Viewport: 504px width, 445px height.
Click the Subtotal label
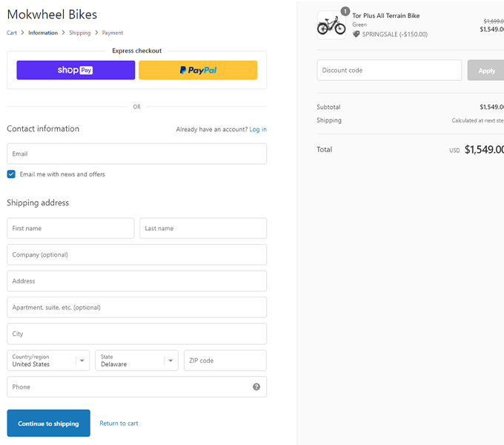click(x=328, y=107)
